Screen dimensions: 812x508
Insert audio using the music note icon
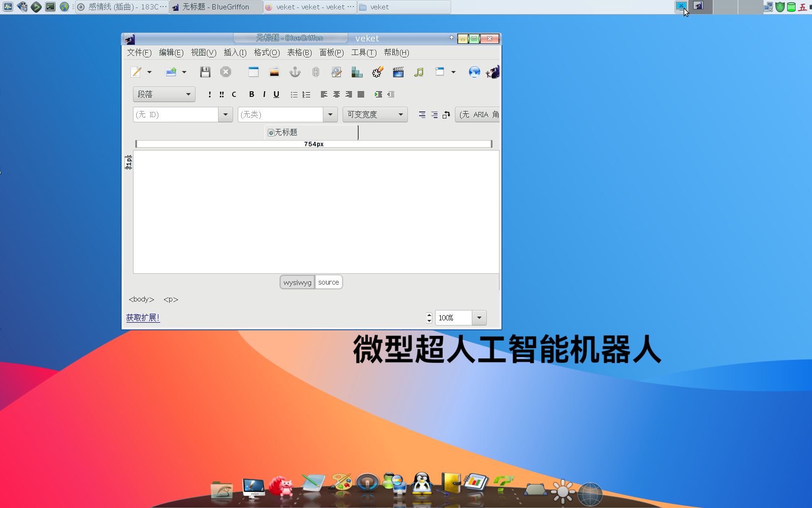[x=418, y=72]
